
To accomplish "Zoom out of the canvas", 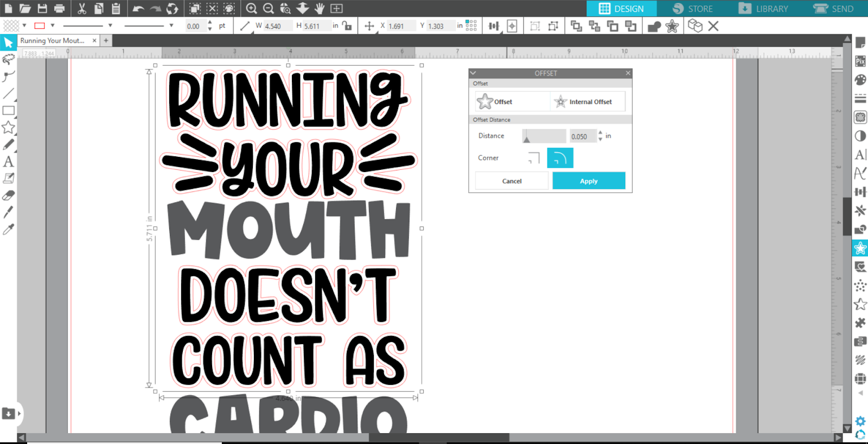I will [269, 8].
